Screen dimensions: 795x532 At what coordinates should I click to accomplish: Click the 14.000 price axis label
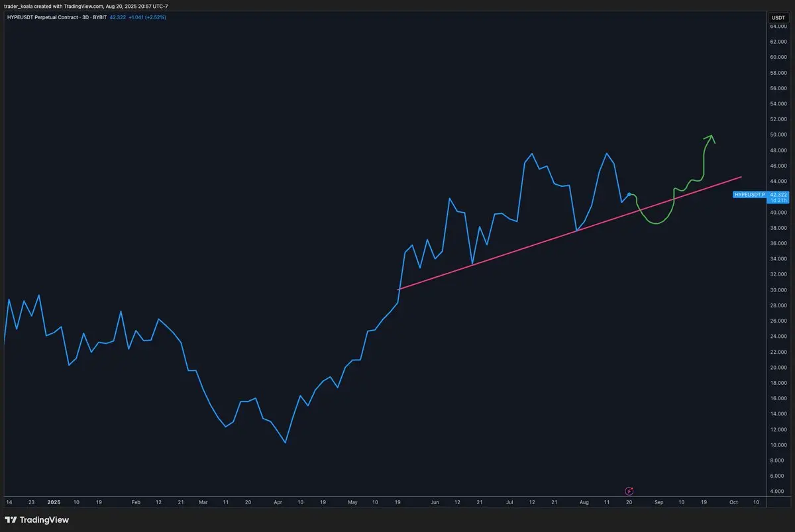778,414
